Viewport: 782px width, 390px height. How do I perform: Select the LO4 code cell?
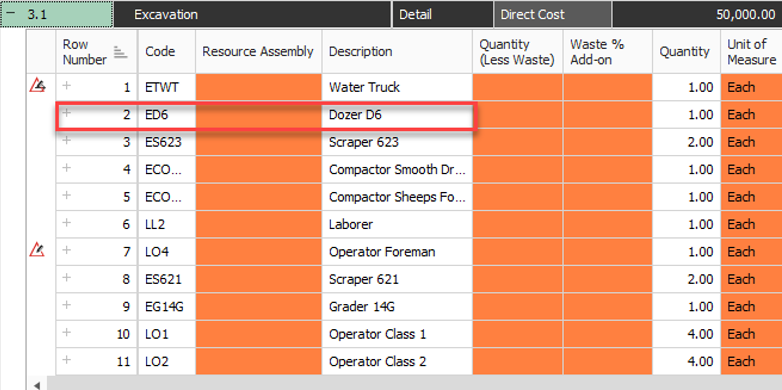167,252
